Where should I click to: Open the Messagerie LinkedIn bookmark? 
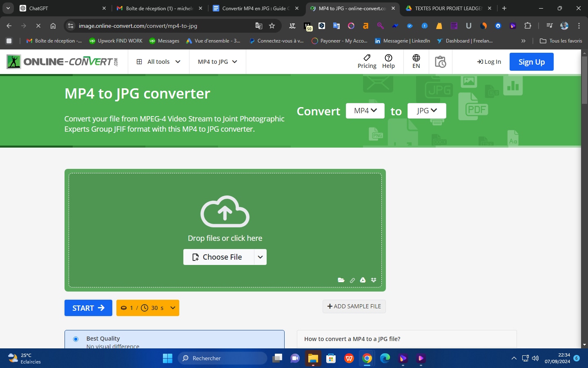(x=403, y=41)
